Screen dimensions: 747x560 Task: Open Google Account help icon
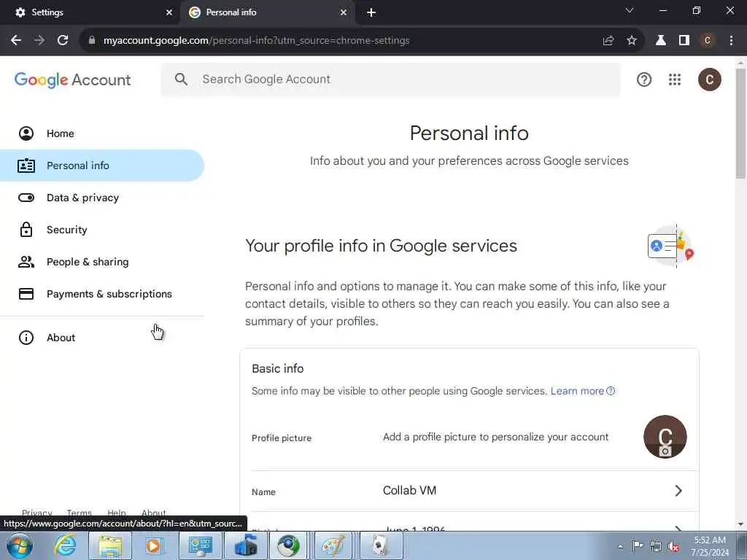coord(644,79)
